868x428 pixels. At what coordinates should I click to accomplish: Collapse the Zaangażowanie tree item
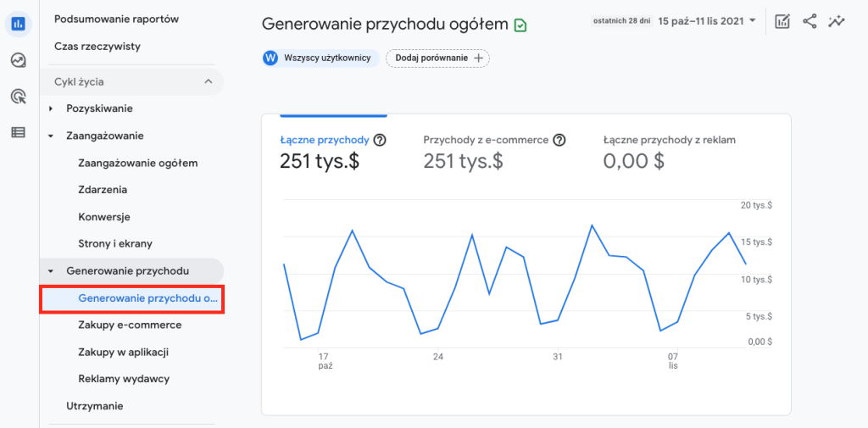coord(51,136)
